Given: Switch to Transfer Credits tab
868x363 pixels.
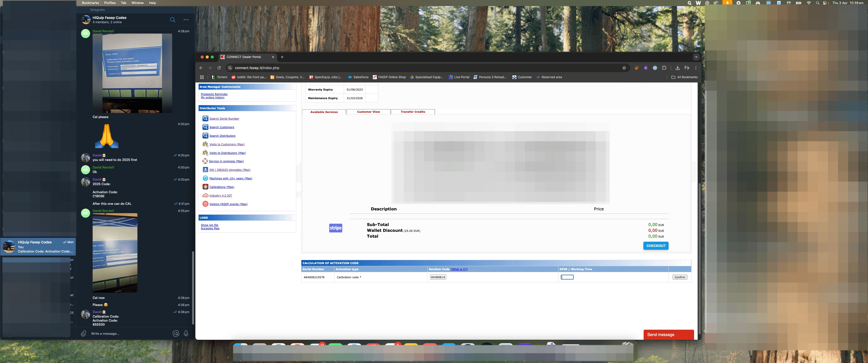Looking at the screenshot, I should [x=413, y=112].
